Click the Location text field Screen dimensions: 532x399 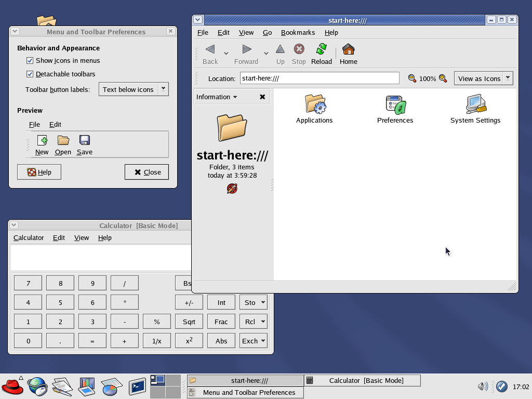pos(320,78)
